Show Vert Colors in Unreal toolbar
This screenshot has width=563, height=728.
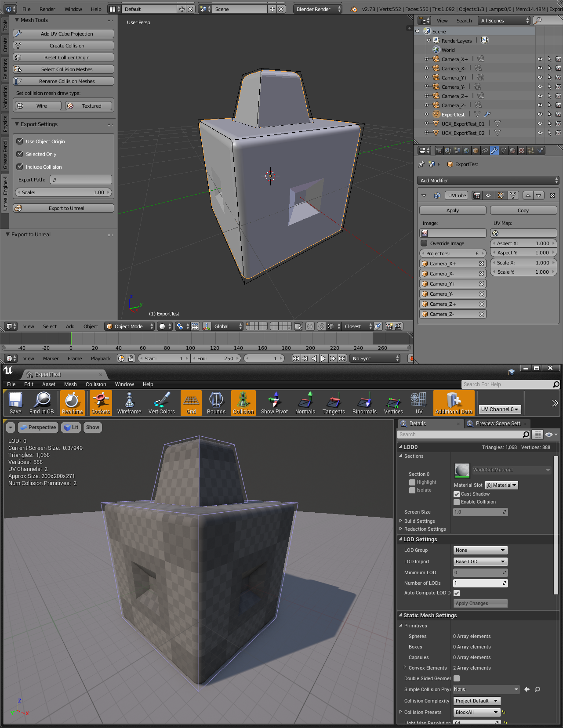[x=162, y=403]
